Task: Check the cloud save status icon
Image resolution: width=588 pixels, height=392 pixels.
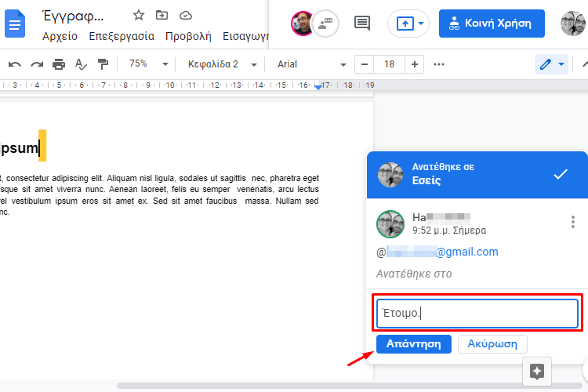Action: coord(186,16)
